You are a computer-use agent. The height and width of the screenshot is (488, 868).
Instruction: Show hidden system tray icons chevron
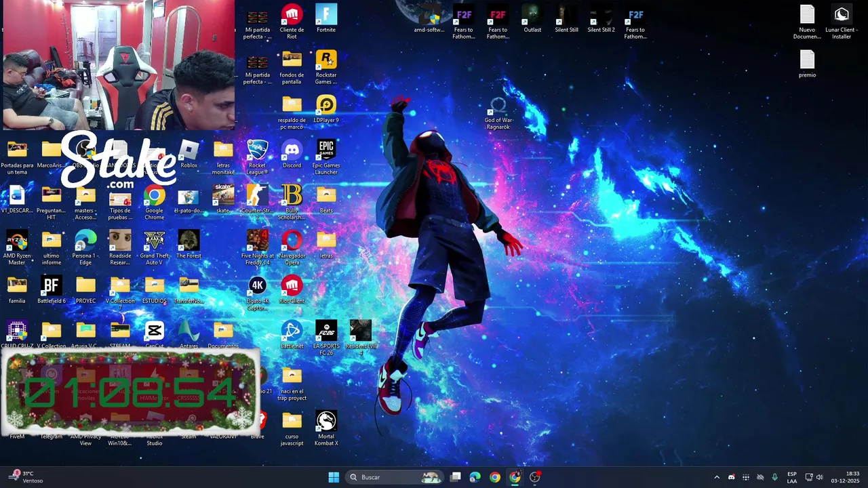pos(717,477)
